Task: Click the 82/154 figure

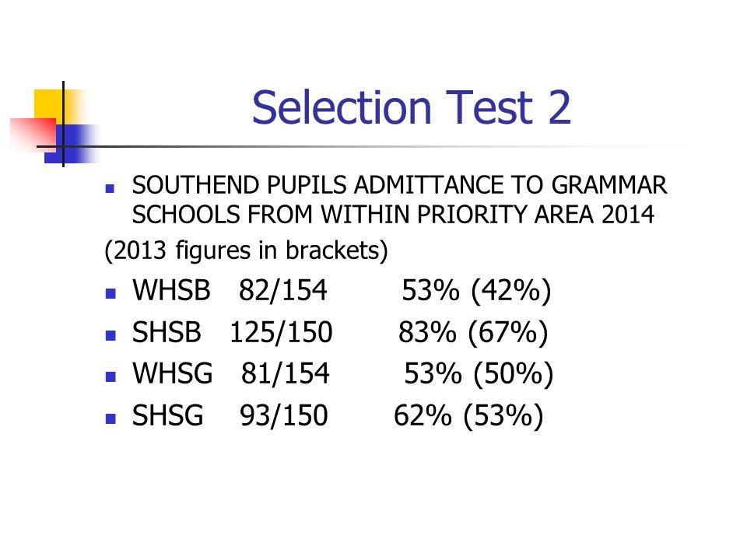Action: (283, 290)
